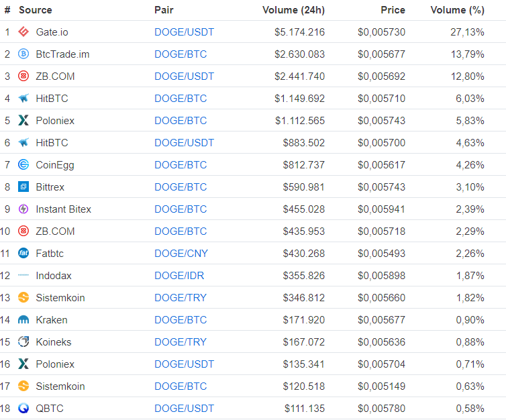Click the HitBTC logo in row 4

[x=23, y=98]
